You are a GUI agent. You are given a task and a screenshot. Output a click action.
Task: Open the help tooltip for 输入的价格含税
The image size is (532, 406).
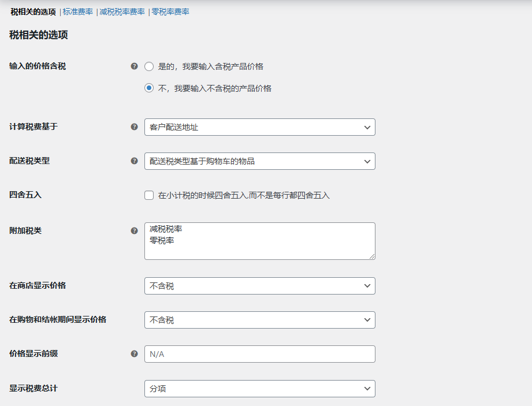(x=133, y=66)
